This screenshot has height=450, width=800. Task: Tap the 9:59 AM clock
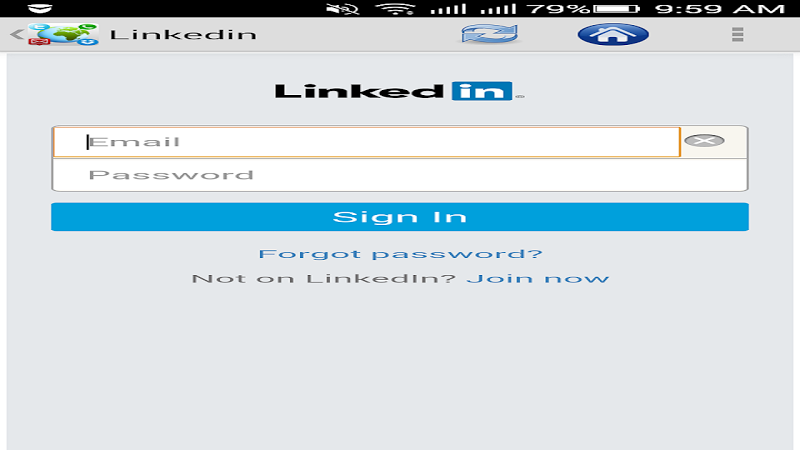click(720, 9)
